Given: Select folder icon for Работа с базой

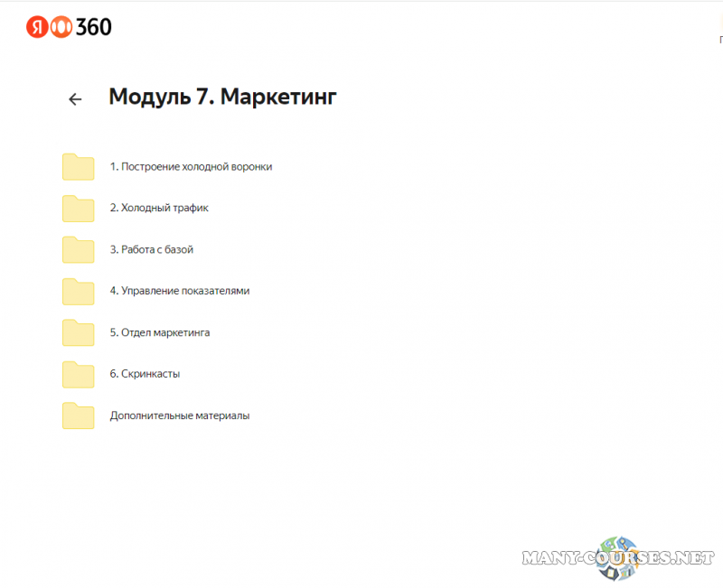Looking at the screenshot, I should coord(78,250).
